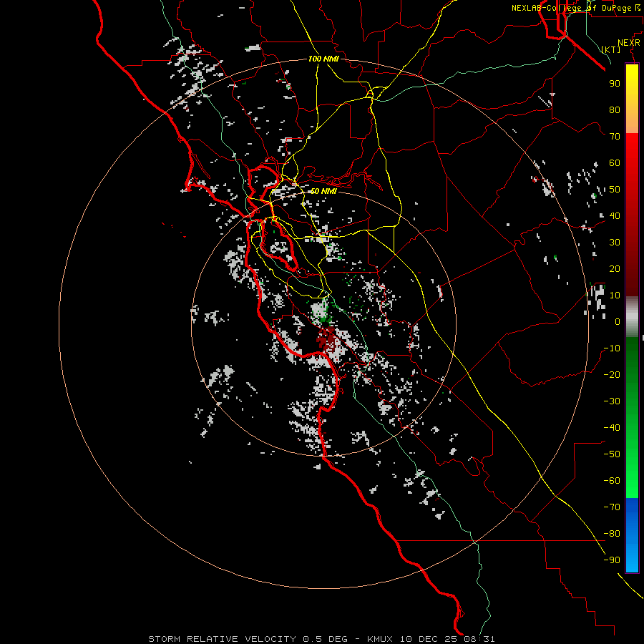Viewport: 644px width, 644px height.
Task: Click STORM RELATIVE VELOCITY in the bottom caption
Action: coord(223,639)
